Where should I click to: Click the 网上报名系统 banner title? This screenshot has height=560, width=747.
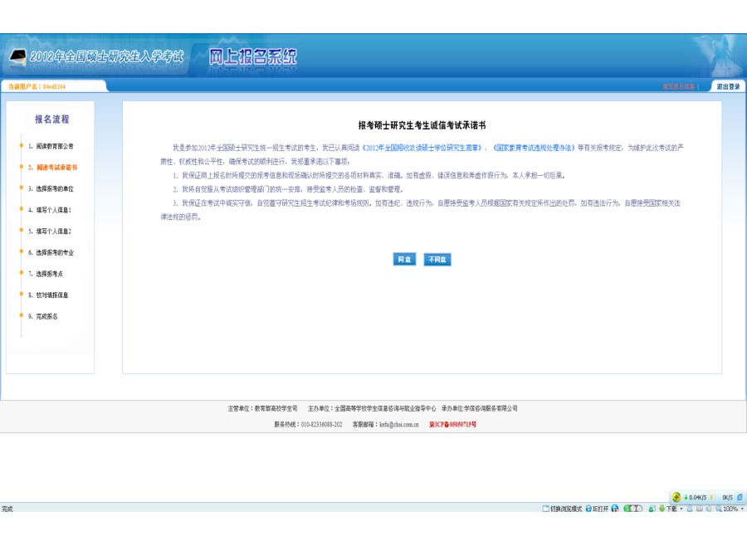(x=252, y=56)
